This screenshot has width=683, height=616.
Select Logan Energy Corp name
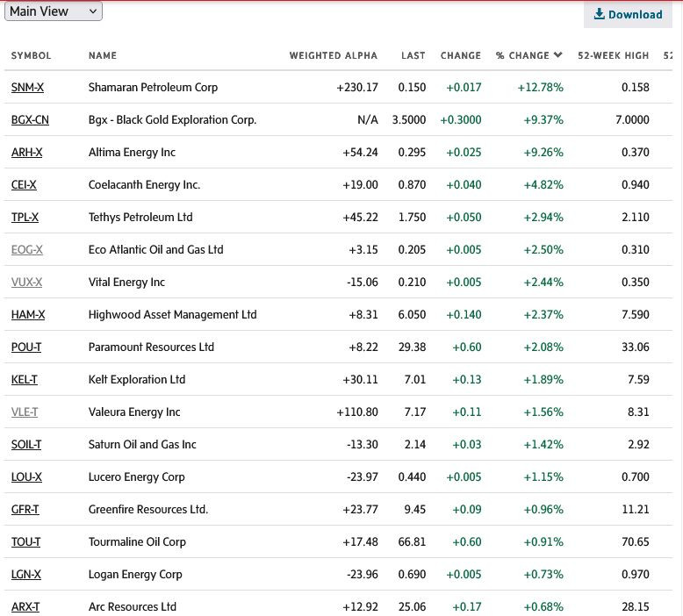pyautogui.click(x=135, y=574)
